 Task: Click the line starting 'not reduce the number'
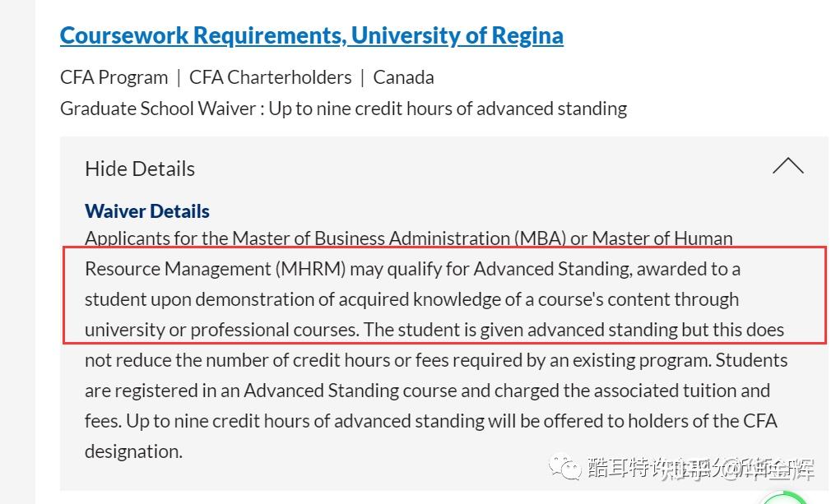click(x=436, y=360)
